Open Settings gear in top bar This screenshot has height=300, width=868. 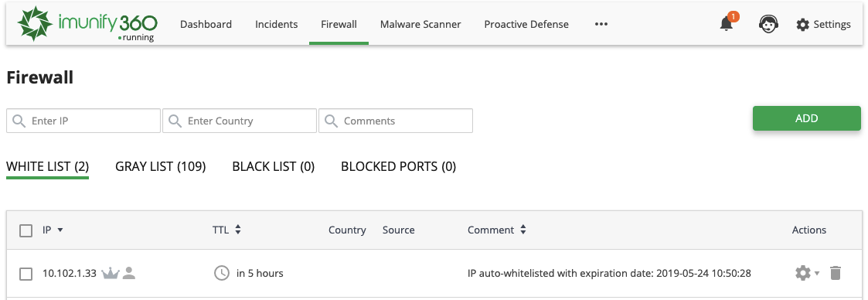(x=823, y=24)
